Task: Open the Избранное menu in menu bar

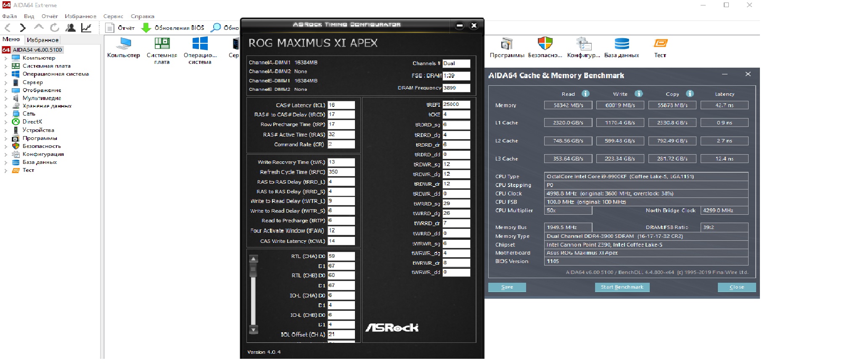Action: (x=80, y=16)
